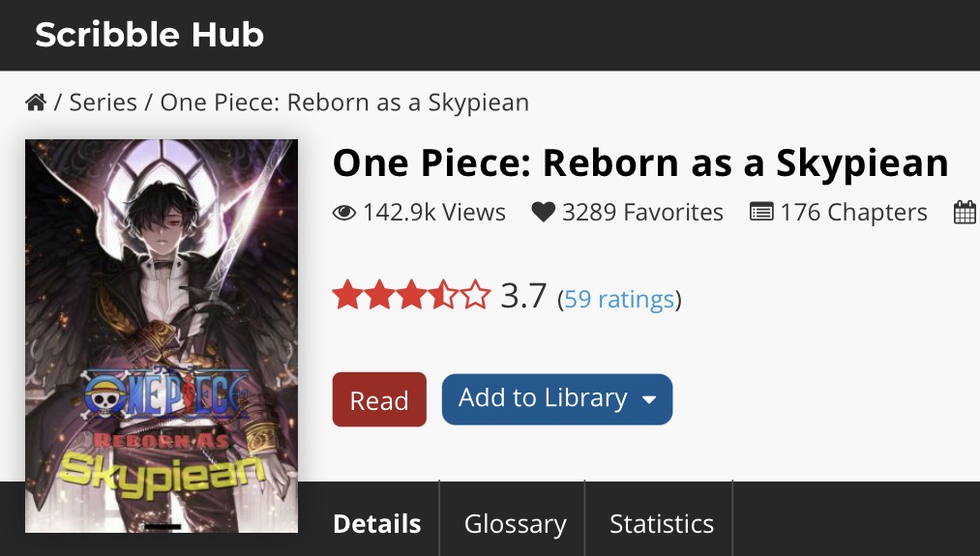Click the eye views icon
This screenshot has height=556, width=980.
point(344,213)
